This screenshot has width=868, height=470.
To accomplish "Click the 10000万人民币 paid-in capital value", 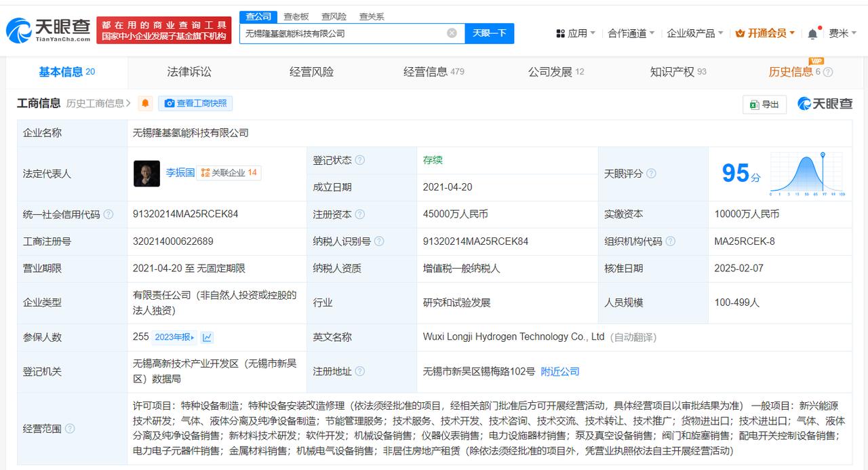I will pyautogui.click(x=747, y=214).
